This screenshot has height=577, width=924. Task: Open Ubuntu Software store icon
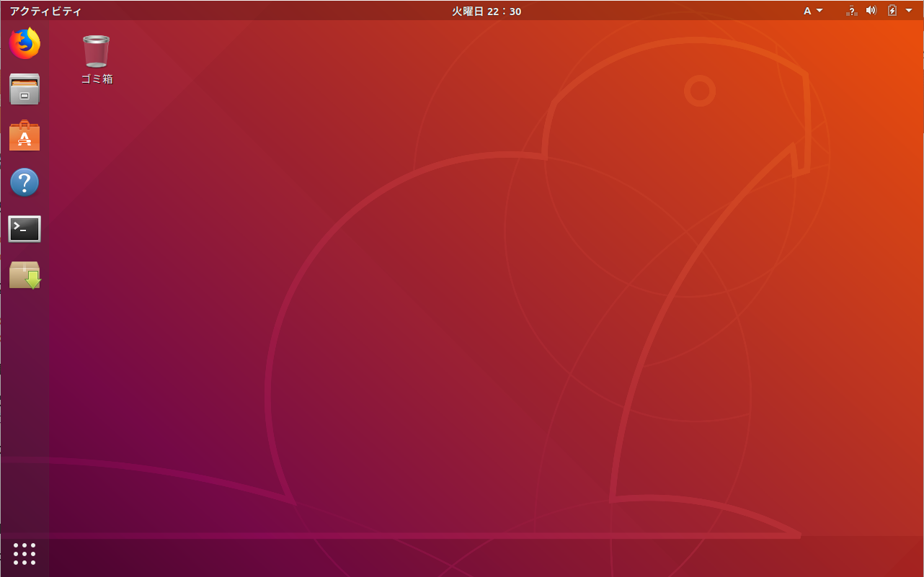(x=25, y=135)
